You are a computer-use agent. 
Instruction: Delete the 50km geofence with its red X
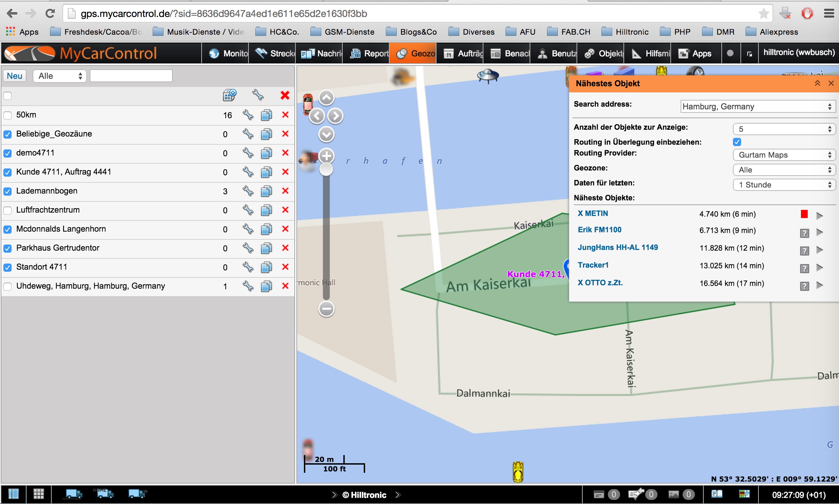point(285,115)
